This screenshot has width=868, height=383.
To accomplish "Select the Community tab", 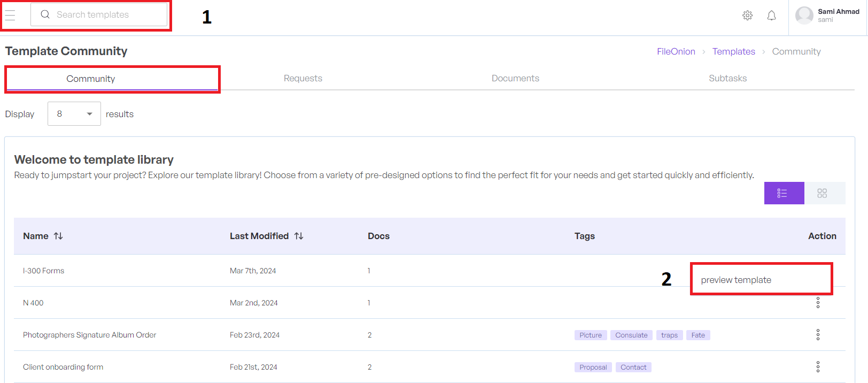I will (x=91, y=79).
